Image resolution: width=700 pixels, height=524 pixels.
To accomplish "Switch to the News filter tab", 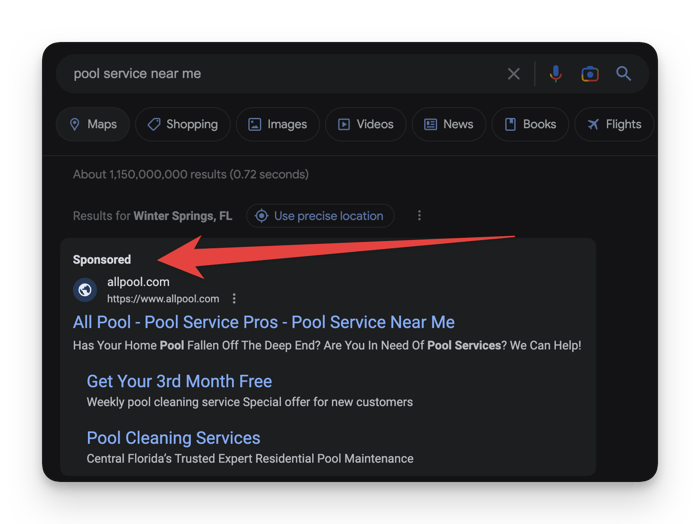I will [x=449, y=124].
